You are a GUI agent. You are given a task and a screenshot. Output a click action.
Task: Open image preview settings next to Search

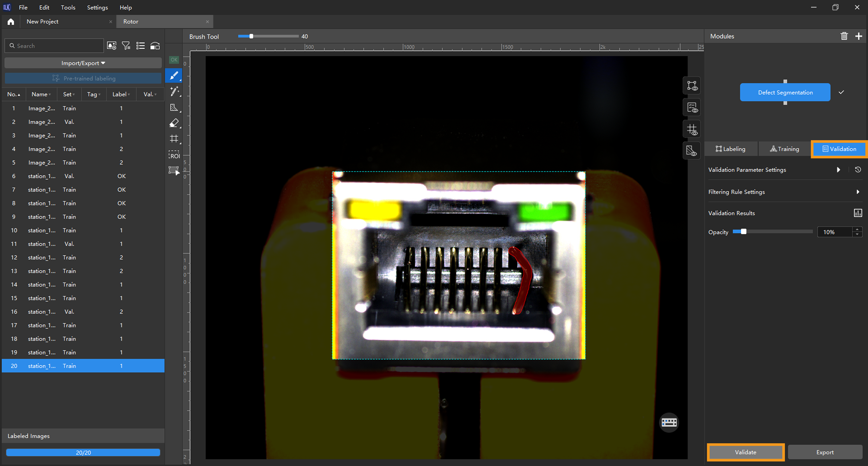tap(112, 46)
